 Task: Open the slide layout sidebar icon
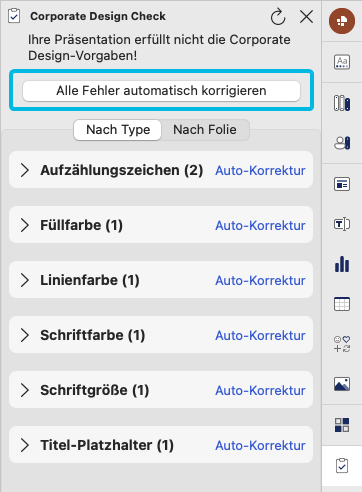342,184
